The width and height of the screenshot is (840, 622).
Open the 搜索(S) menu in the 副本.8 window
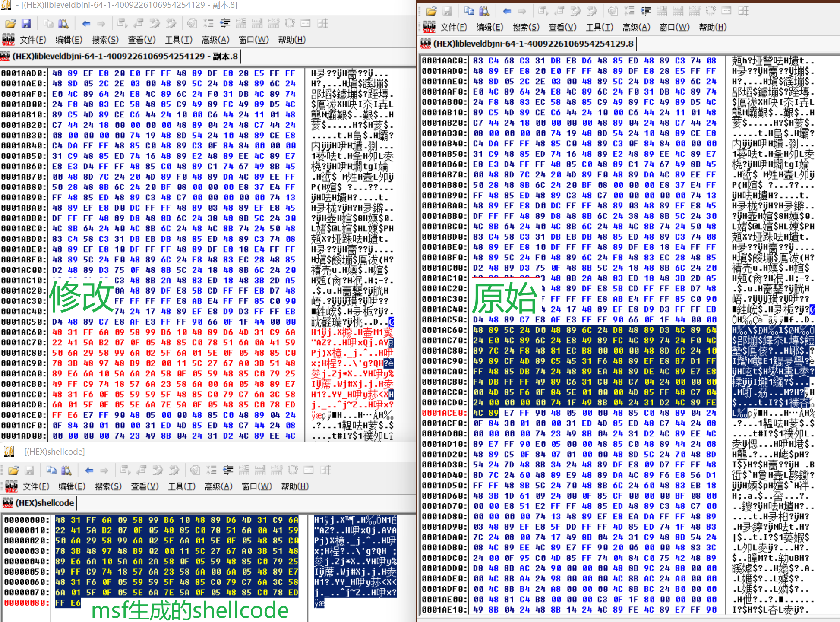click(x=105, y=40)
